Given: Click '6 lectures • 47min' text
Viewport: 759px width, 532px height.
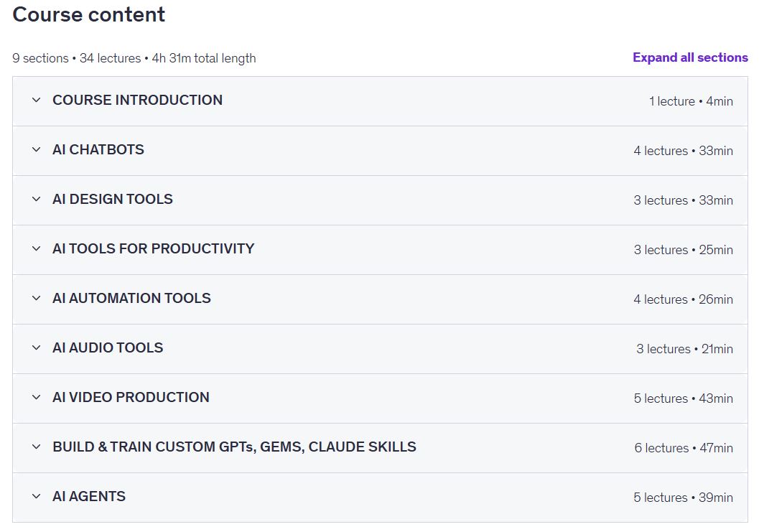Looking at the screenshot, I should 684,448.
